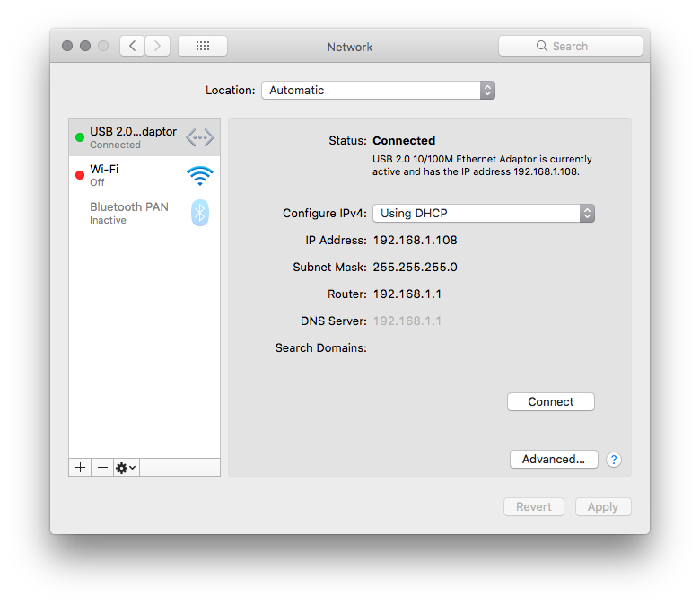Open Advanced network settings
This screenshot has width=700, height=606.
[554, 460]
